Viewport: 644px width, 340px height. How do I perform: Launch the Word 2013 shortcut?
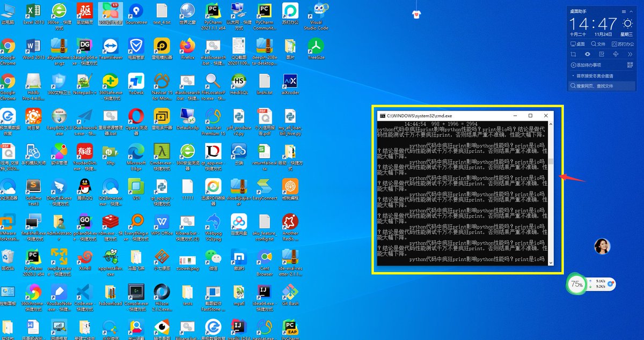click(x=32, y=48)
